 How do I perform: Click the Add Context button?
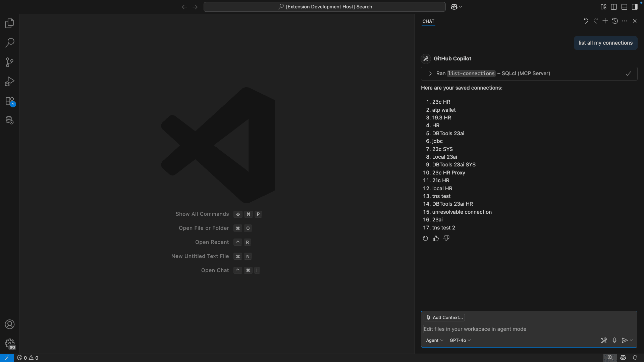(444, 317)
